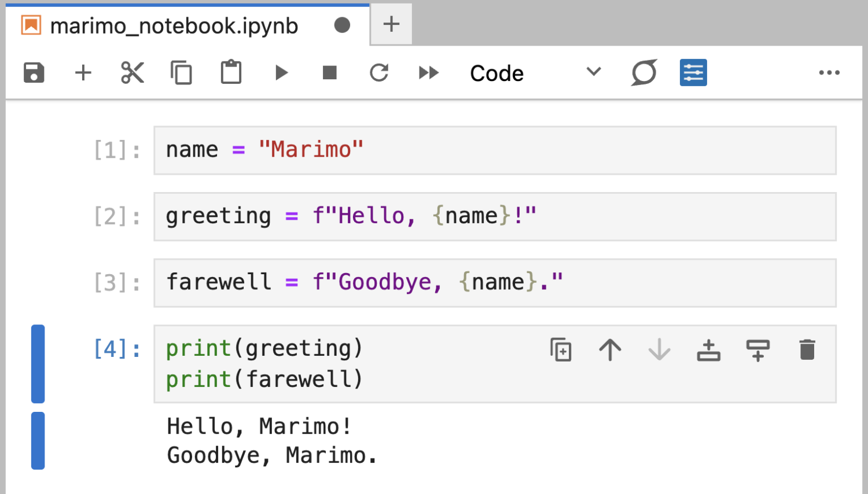Image resolution: width=868 pixels, height=494 pixels.
Task: Open a new launcher tab with plus
Action: 391,24
